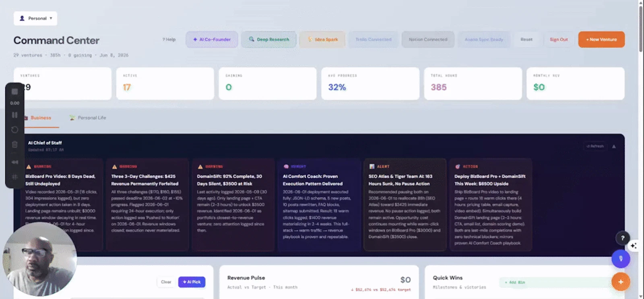Viewport: 644px width, 299px height.
Task: Click the camera icon in the recorder bar
Action: pyautogui.click(x=14, y=162)
